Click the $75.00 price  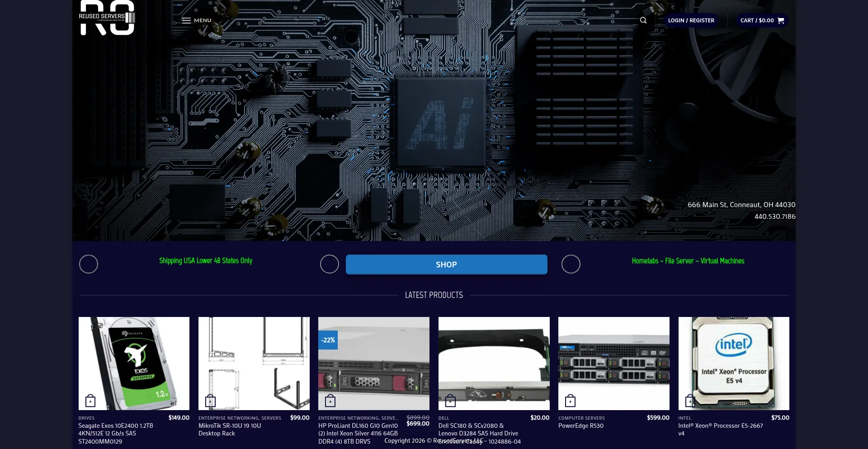780,418
